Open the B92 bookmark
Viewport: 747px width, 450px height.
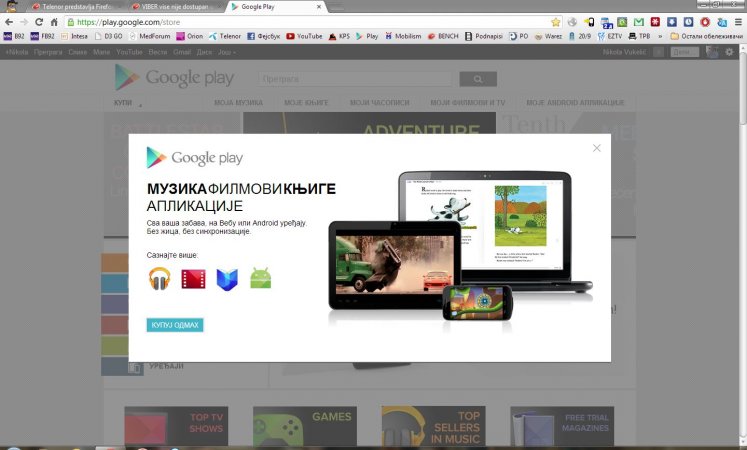point(14,36)
